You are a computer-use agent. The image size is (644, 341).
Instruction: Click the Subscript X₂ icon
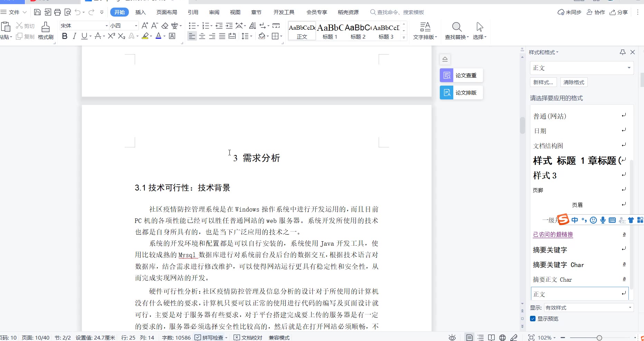click(122, 36)
